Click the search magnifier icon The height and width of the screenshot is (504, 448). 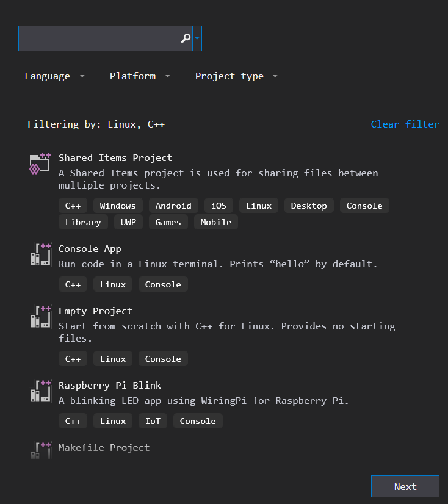click(186, 38)
